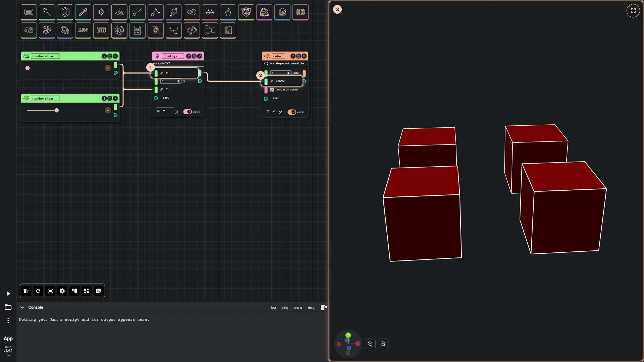
Task: Select the three-point polyline toolbar icon
Action: coord(156,12)
